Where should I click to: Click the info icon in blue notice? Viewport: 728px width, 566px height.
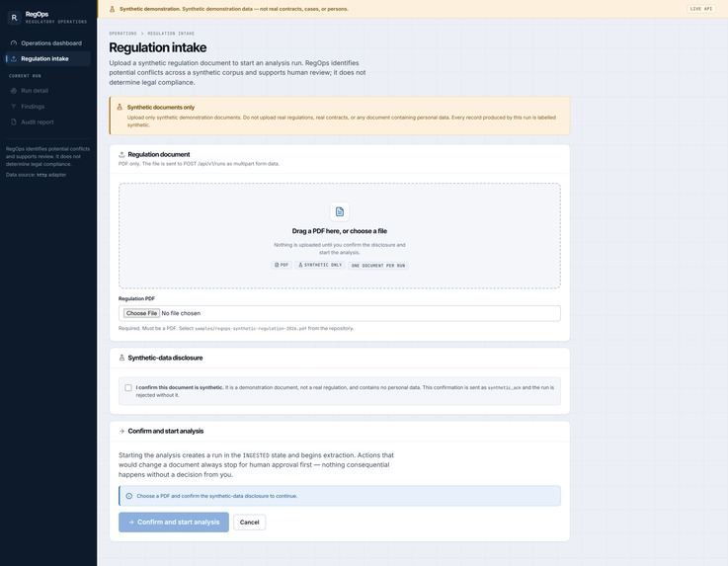coord(129,496)
